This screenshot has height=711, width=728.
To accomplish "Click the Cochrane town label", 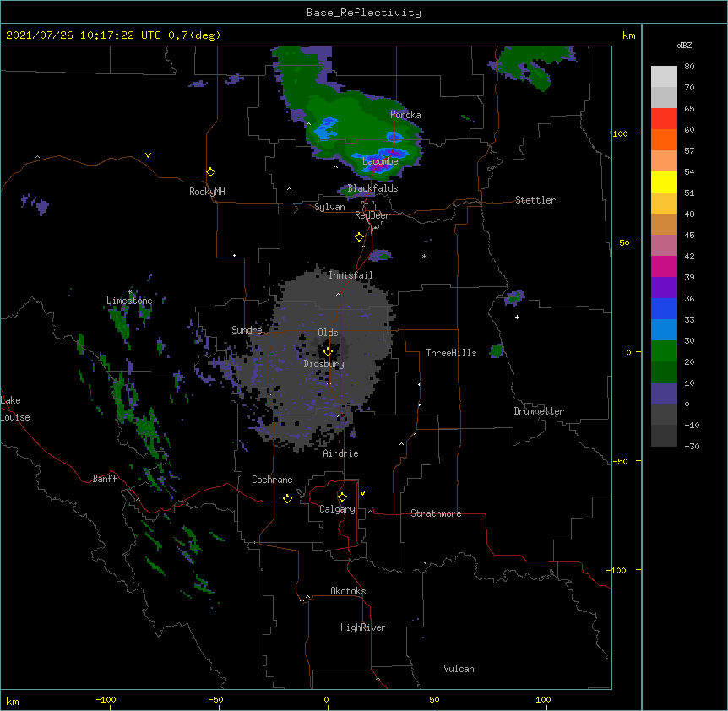I will (x=272, y=480).
